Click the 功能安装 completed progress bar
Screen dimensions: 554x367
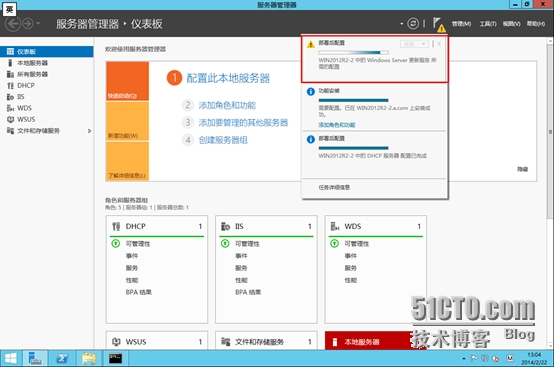click(x=353, y=100)
